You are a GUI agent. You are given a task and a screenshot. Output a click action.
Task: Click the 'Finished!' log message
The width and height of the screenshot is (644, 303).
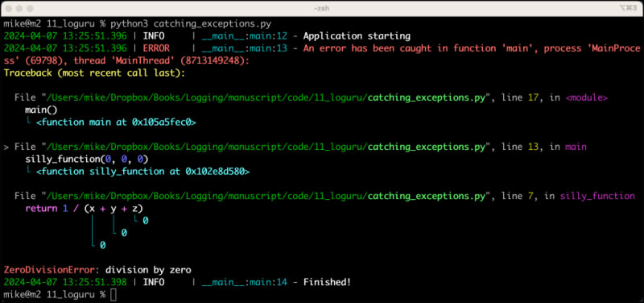pos(328,282)
